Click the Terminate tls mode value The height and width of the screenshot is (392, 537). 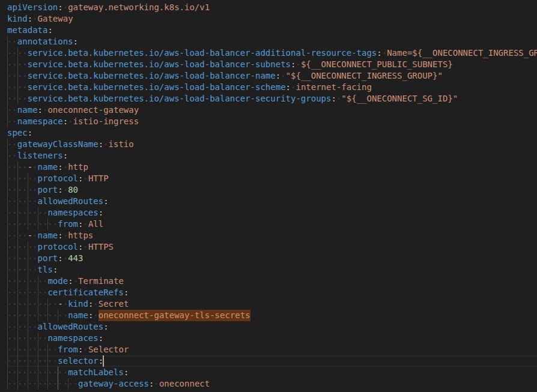tap(100, 281)
